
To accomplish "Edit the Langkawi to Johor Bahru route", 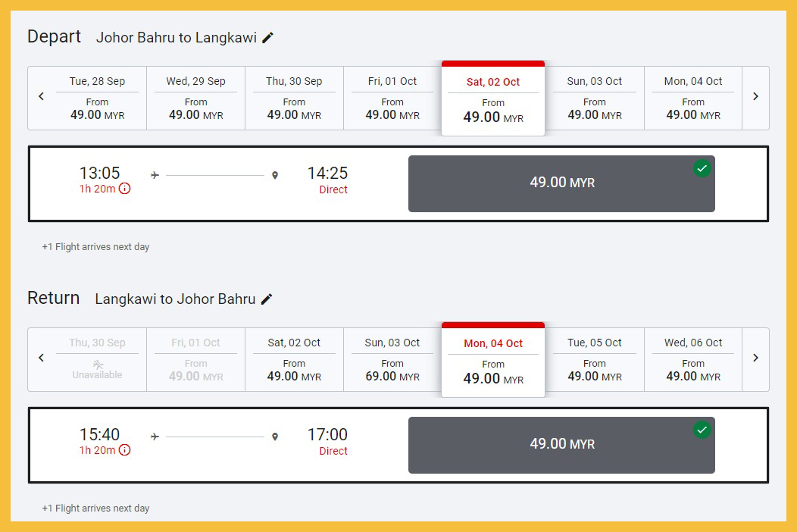I will pyautogui.click(x=267, y=299).
